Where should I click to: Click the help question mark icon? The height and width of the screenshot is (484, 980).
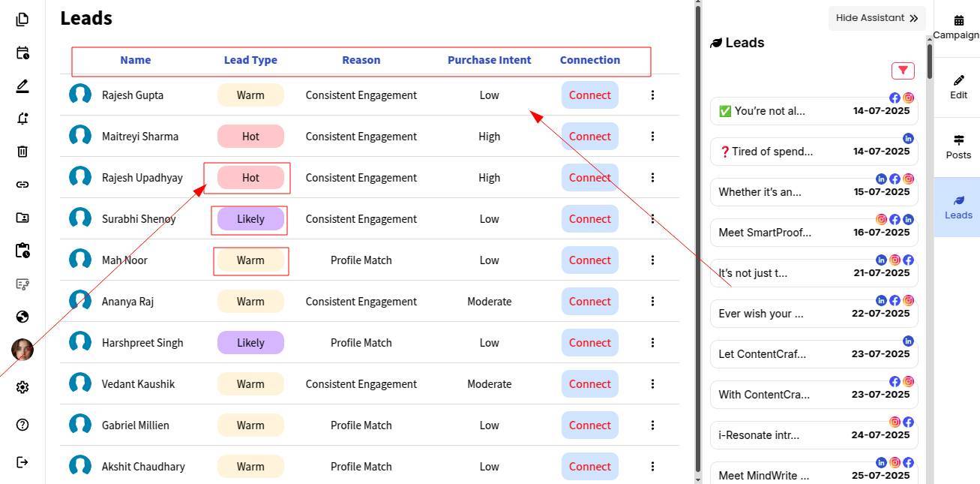point(22,425)
